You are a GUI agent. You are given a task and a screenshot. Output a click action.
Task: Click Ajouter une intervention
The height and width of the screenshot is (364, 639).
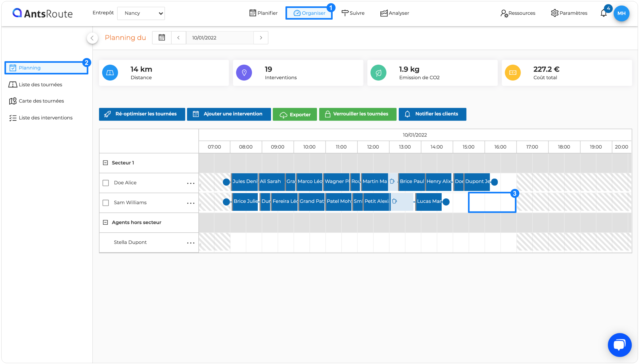click(x=229, y=114)
